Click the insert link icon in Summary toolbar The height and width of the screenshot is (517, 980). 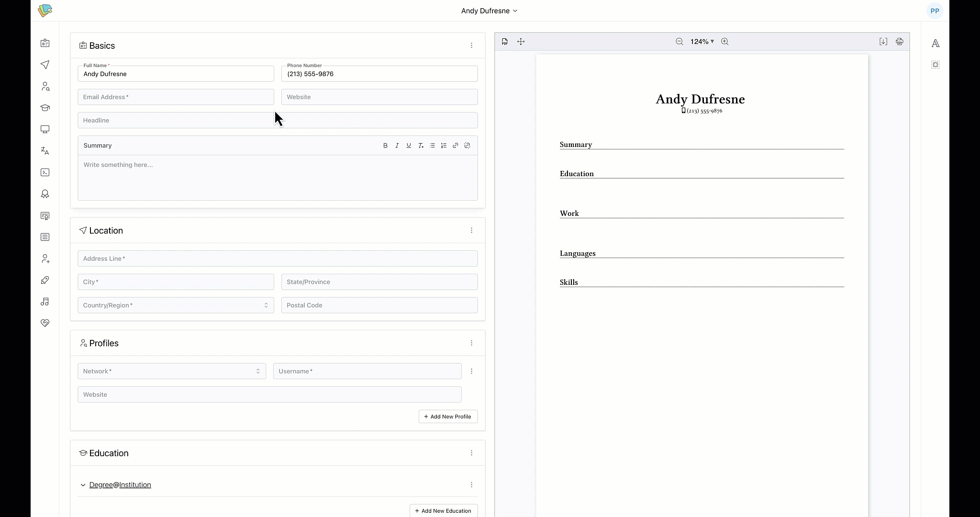[x=455, y=146]
